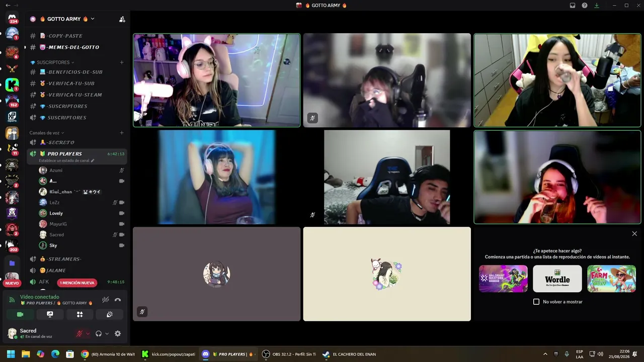The image size is (644, 362).
Task: Open Discord direct messages home
Action: tap(12, 18)
